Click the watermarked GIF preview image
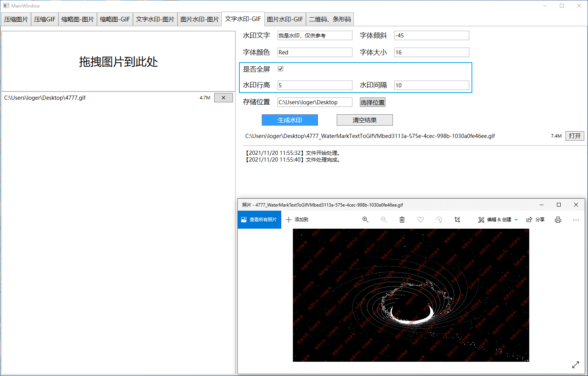The height and width of the screenshot is (376, 588). tap(411, 295)
